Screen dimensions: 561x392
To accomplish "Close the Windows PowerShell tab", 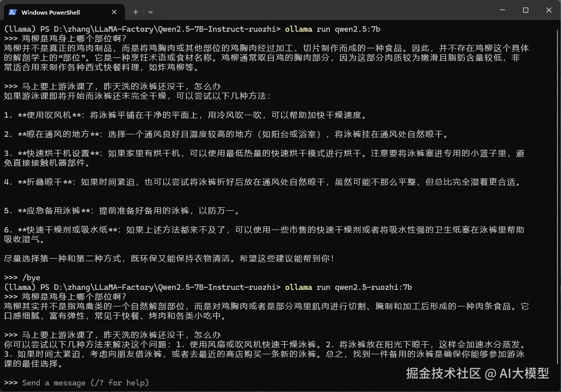I will click(114, 12).
